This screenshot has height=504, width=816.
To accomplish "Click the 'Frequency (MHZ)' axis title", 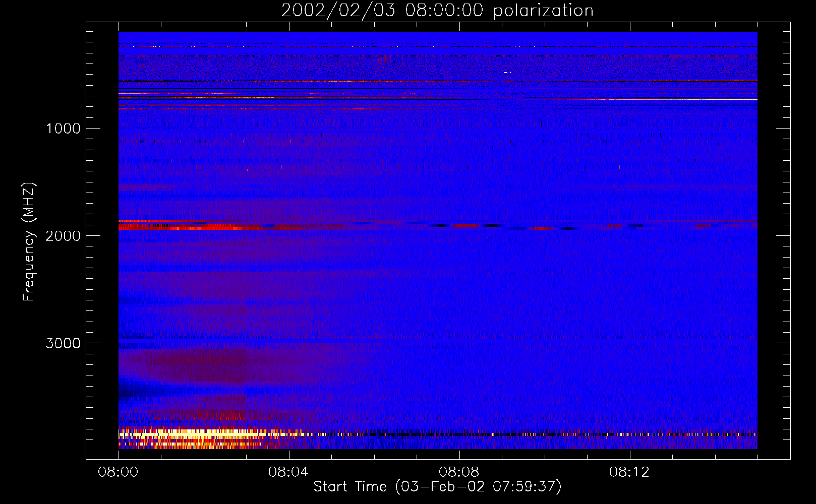I will click(x=29, y=242).
